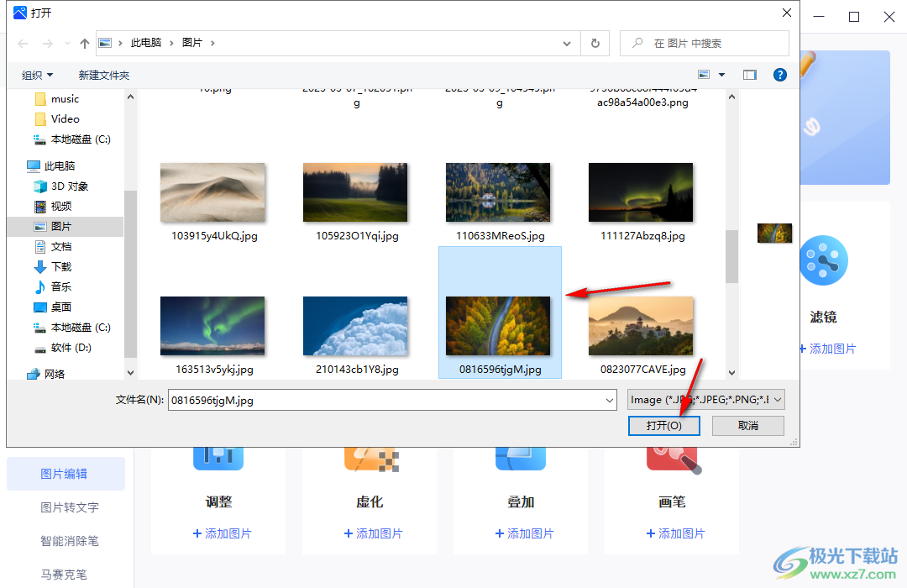Screen dimensions: 907x588
Task: Click 添加图片 under 调整
Action: [x=222, y=533]
